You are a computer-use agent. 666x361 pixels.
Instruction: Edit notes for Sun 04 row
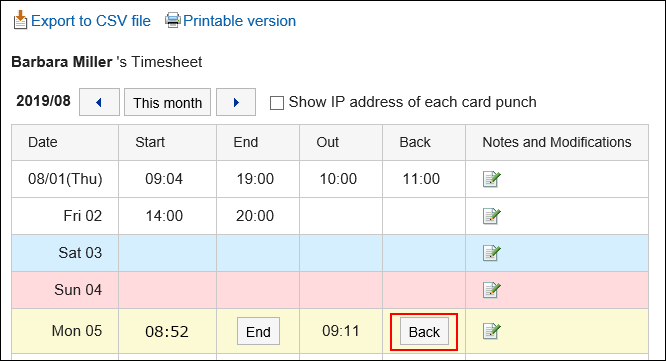coord(492,290)
